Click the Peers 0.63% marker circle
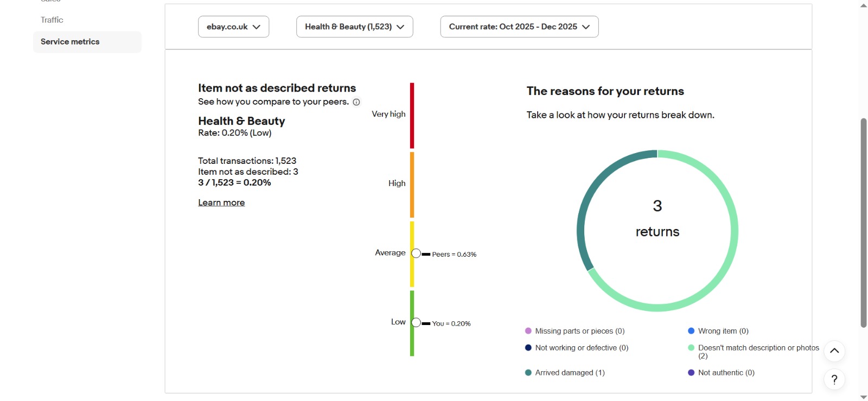Image resolution: width=868 pixels, height=401 pixels. pyautogui.click(x=416, y=253)
